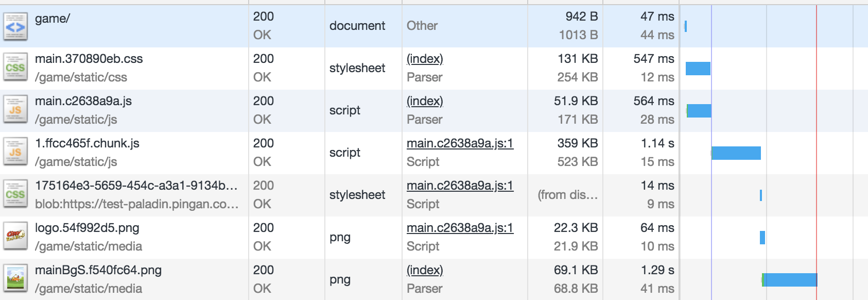
Task: Open the (index) initiator link for mainBgS.f540fc64.png
Action: tap(425, 270)
